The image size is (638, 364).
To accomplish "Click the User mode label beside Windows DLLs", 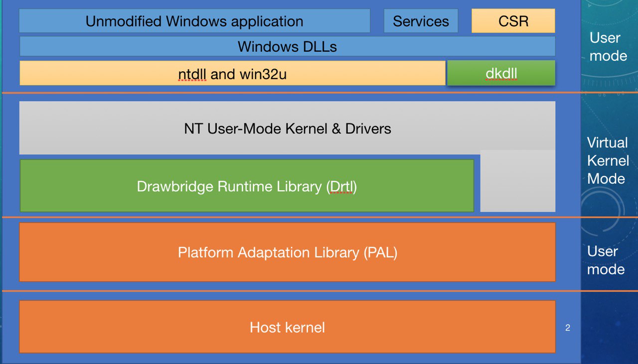I will (608, 46).
